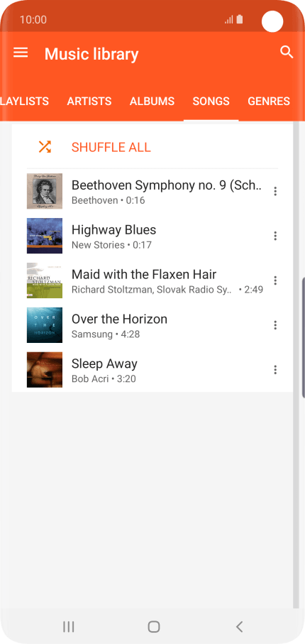
Task: Tap the Sleep Away album artwork
Action: point(45,370)
